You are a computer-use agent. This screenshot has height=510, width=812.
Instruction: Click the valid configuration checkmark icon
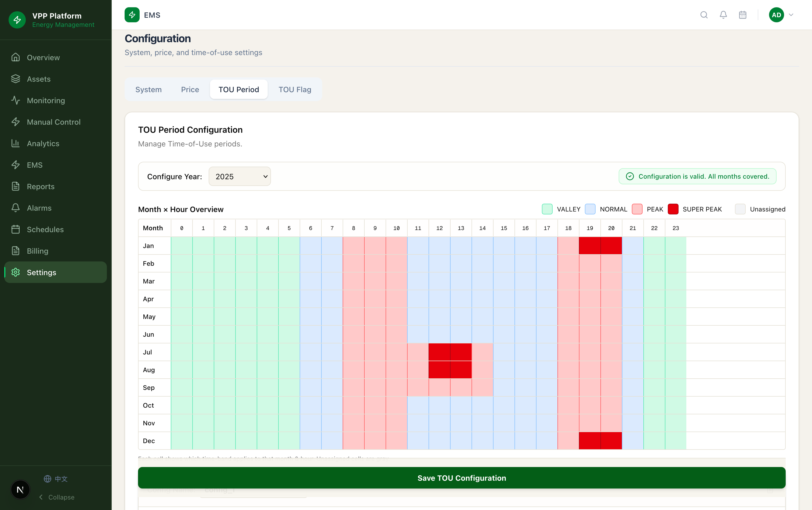[x=630, y=177]
